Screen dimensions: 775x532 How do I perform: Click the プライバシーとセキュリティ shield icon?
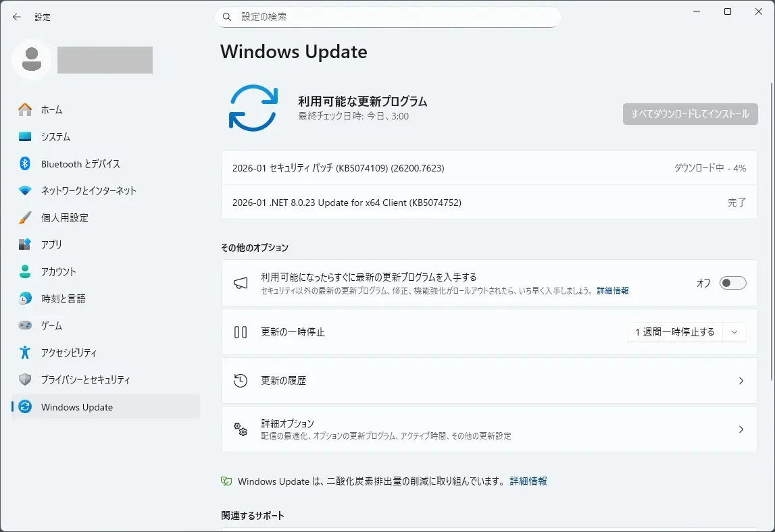[25, 379]
